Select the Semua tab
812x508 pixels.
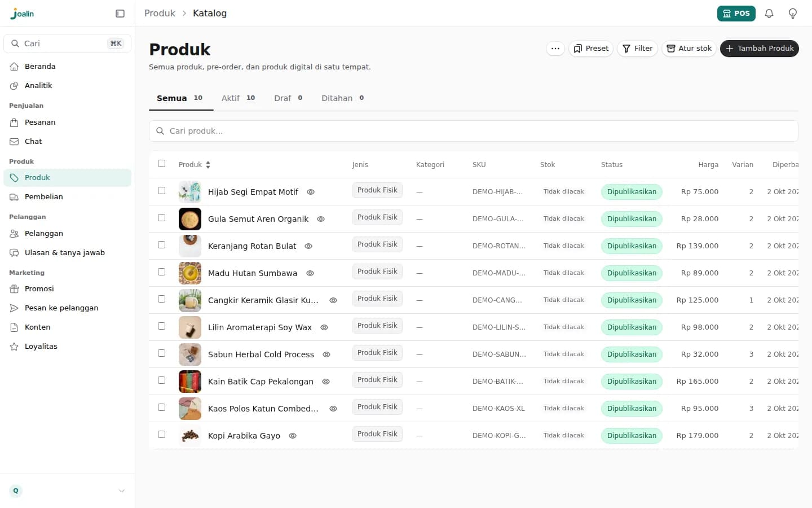pos(180,98)
